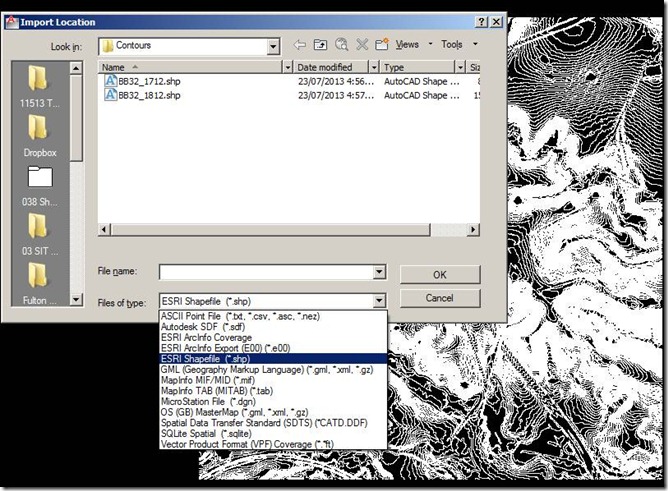Choose MapInfo TAB (MITAB) type
Image resolution: width=668 pixels, height=491 pixels.
click(x=273, y=391)
